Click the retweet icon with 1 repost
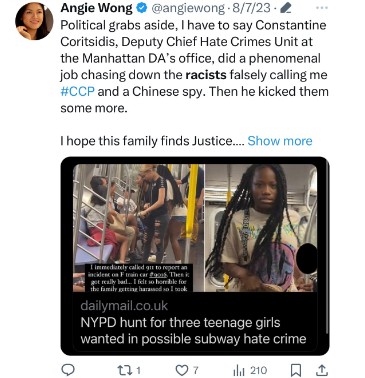The height and width of the screenshot is (378, 365). pos(124,370)
